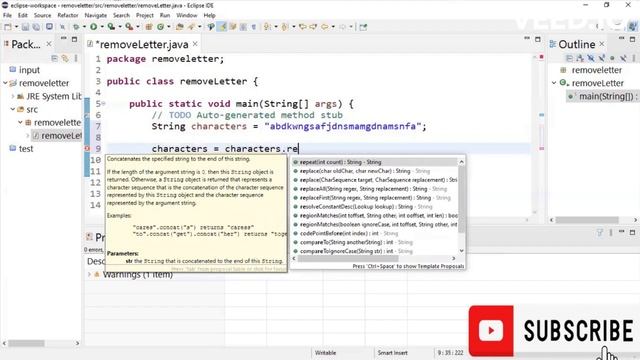Toggle Skip All Breakpoints button
Image resolution: width=640 pixels, height=360 pixels.
pos(63,27)
